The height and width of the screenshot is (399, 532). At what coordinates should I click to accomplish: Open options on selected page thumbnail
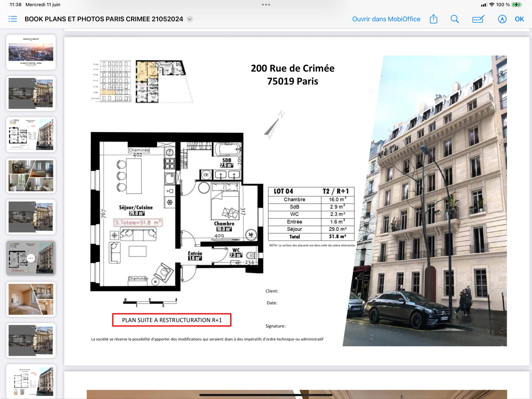click(31, 258)
